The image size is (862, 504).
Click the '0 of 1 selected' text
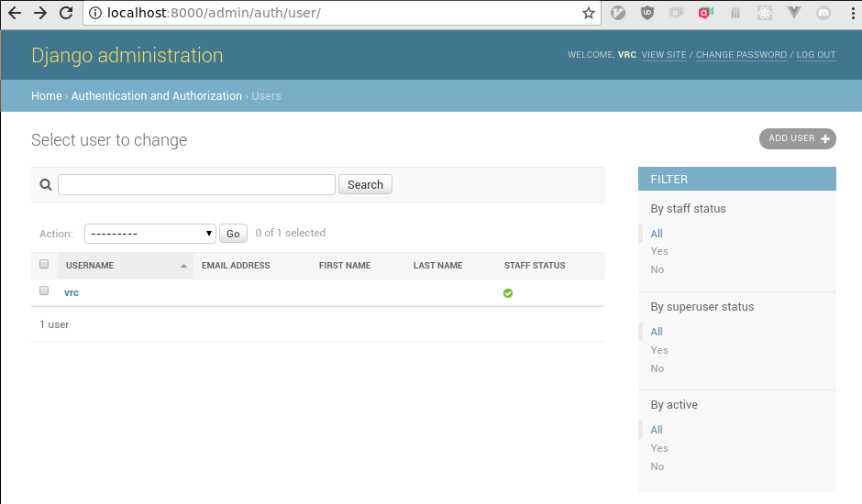coord(291,233)
